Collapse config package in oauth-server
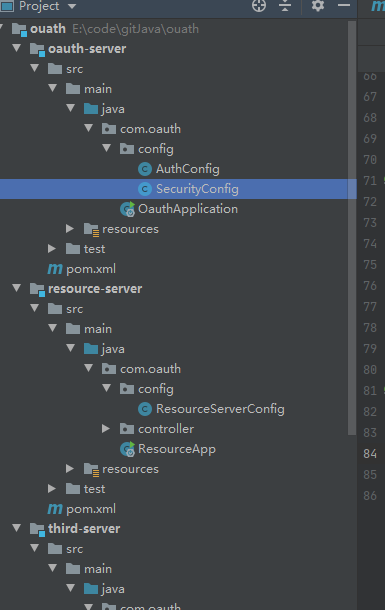 click(x=107, y=148)
